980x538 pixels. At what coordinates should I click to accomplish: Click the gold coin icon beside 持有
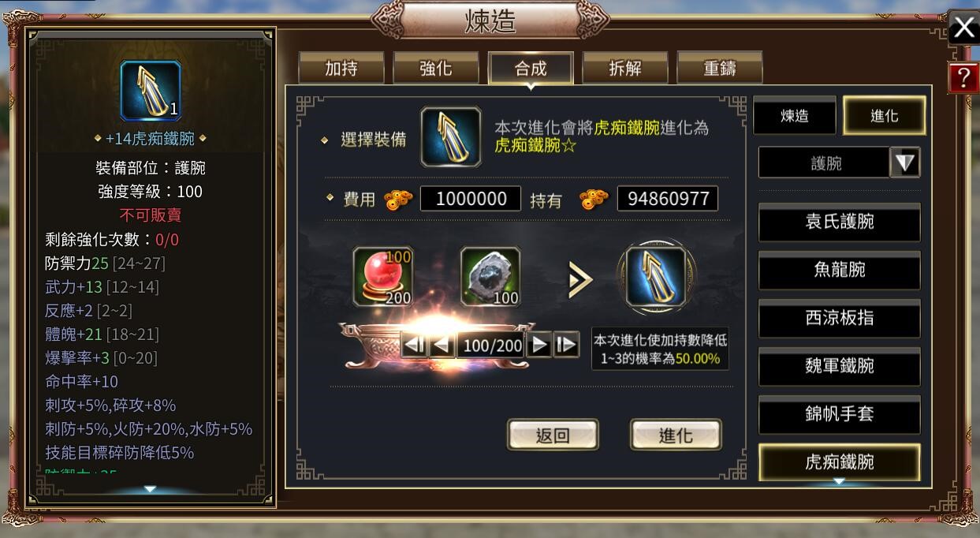point(594,200)
